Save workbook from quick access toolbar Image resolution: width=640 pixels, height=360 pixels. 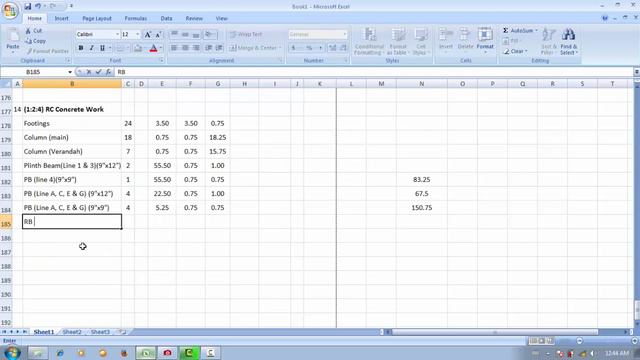27,6
